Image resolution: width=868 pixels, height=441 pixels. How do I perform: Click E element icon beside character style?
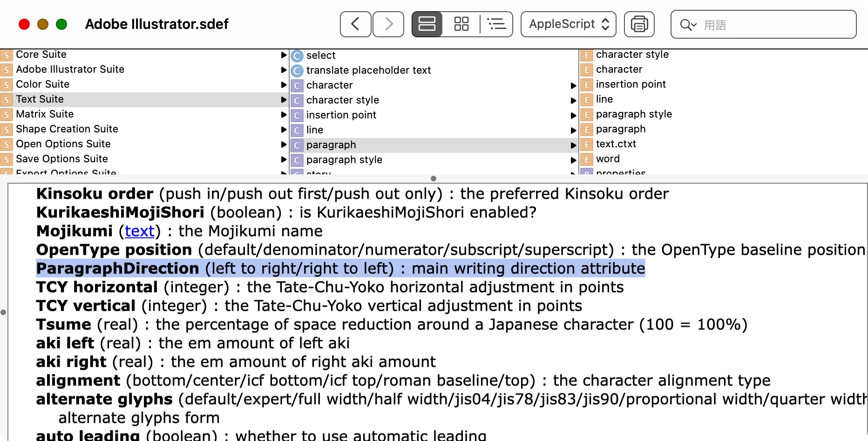(x=587, y=55)
